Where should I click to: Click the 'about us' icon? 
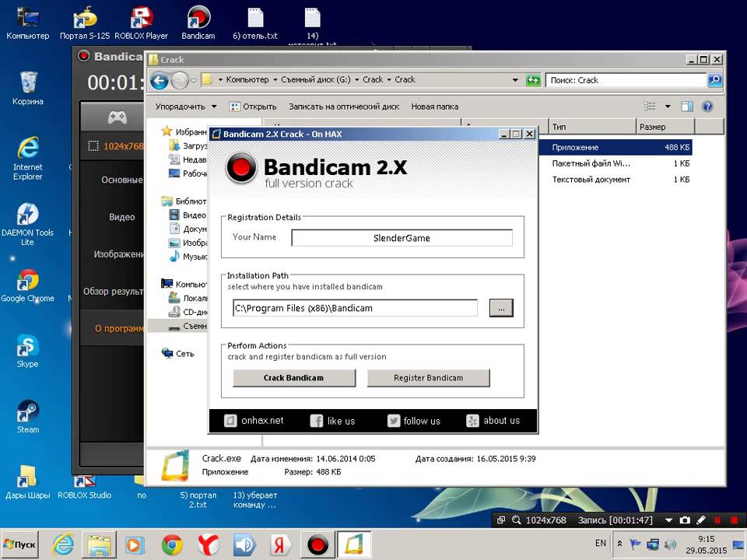pos(472,421)
